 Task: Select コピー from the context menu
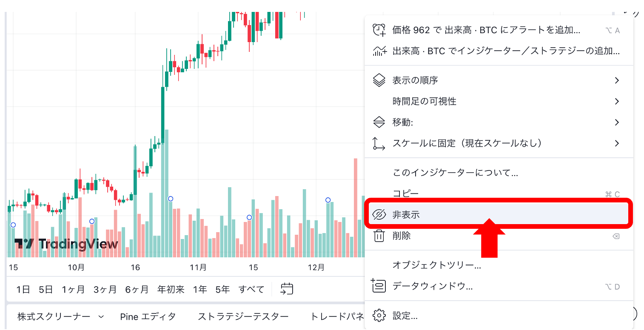405,194
